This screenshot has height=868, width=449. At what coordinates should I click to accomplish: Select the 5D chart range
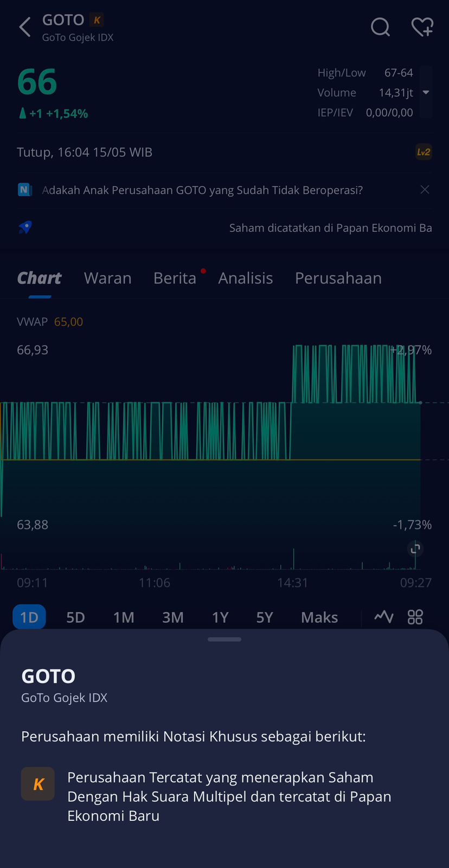tap(75, 617)
